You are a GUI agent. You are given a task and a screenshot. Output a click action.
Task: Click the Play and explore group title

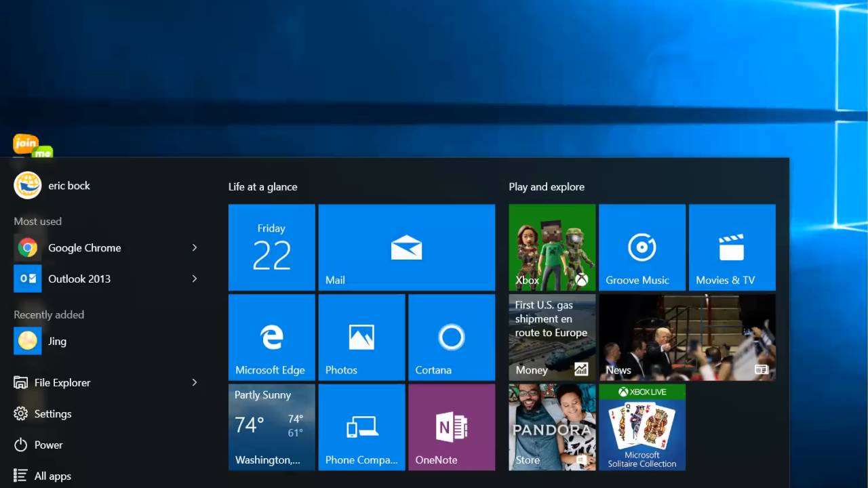(x=547, y=186)
